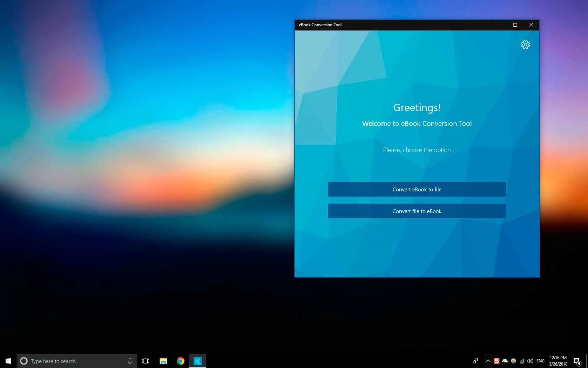Expand the hidden tray icons chevron
The width and height of the screenshot is (588, 368).
(488, 361)
